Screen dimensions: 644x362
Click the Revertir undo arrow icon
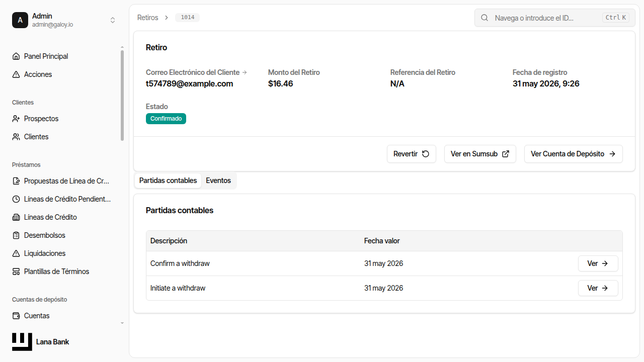click(426, 154)
